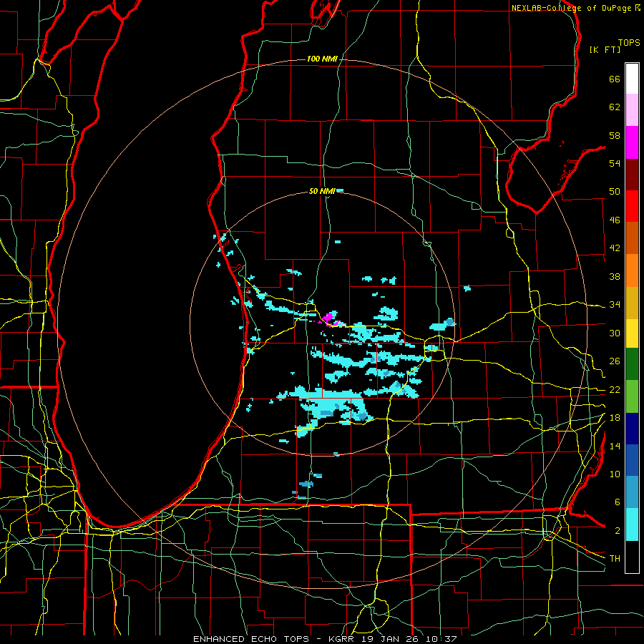Click the light pink legend swatch
The width and height of the screenshot is (644, 644).
tap(632, 109)
